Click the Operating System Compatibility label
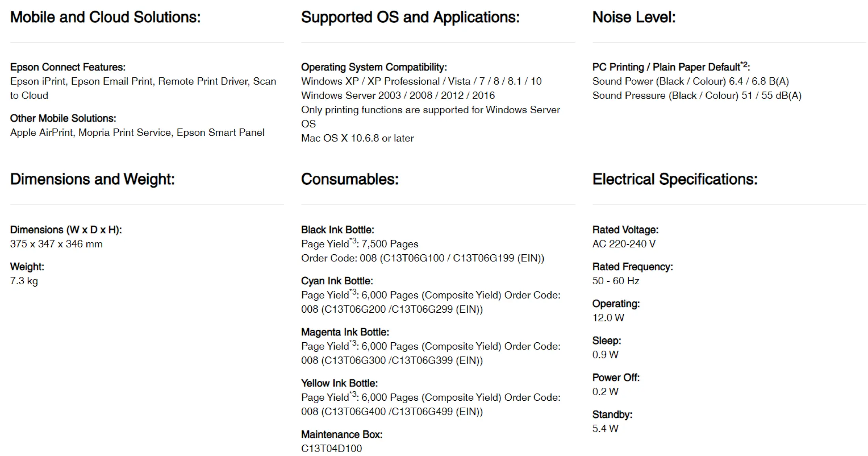Image resolution: width=868 pixels, height=456 pixels. [x=374, y=67]
